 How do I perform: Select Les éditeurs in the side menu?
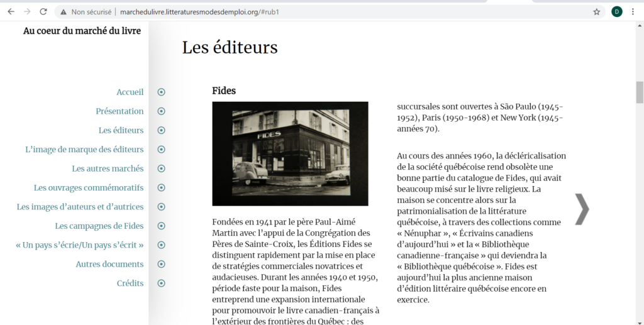(x=121, y=130)
